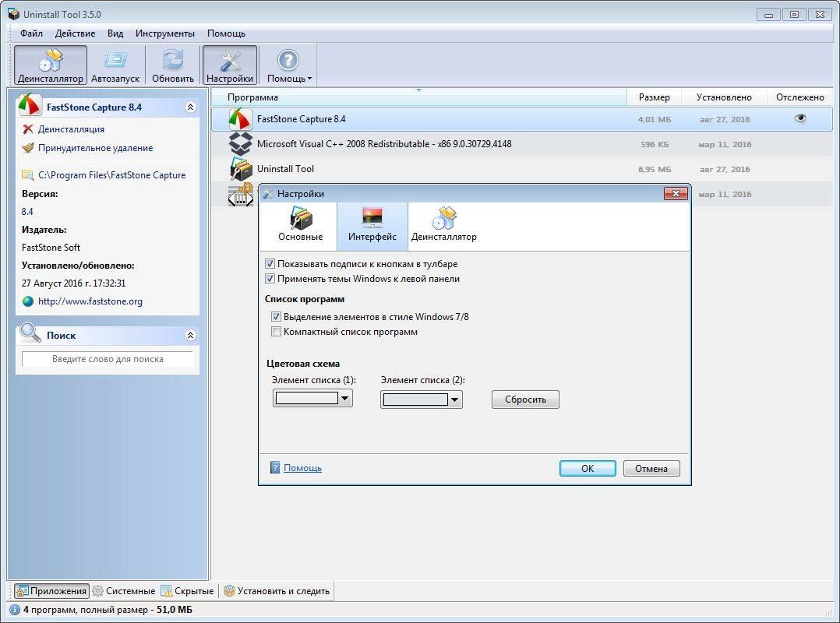Image resolution: width=840 pixels, height=623 pixels.
Task: Open the Помощь toolbar dropdown arrow
Action: coord(309,79)
